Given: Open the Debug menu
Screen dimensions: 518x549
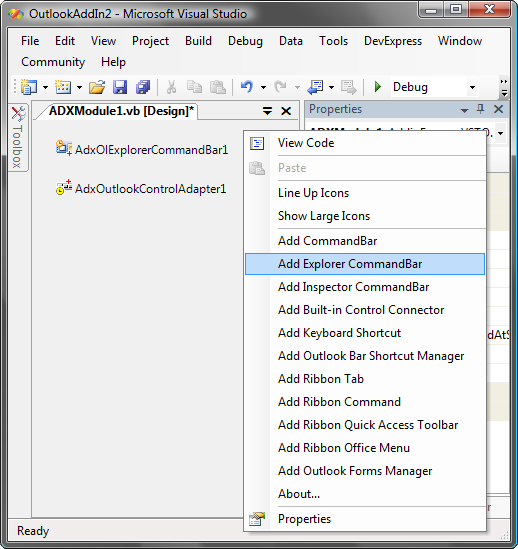Looking at the screenshot, I should coord(245,41).
